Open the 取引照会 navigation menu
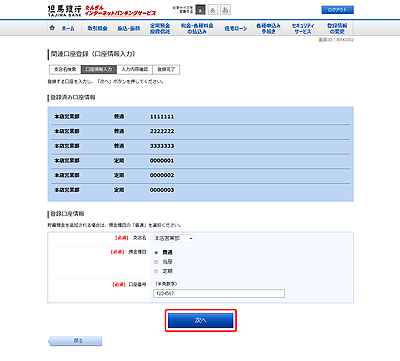This screenshot has width=400, height=361. point(97,29)
